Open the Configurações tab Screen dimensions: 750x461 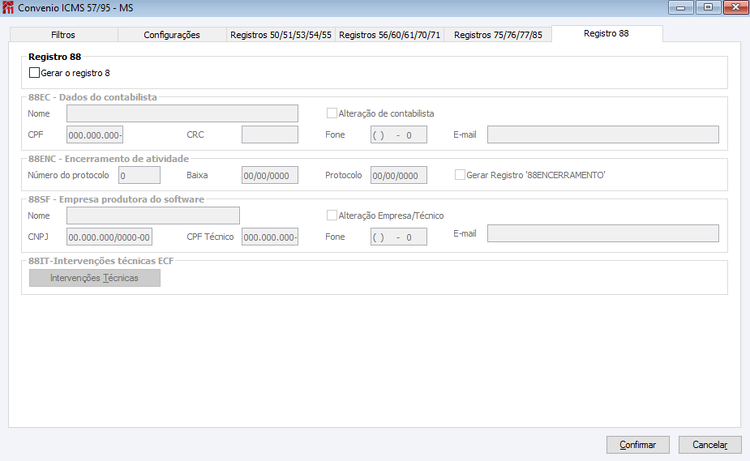pyautogui.click(x=172, y=35)
